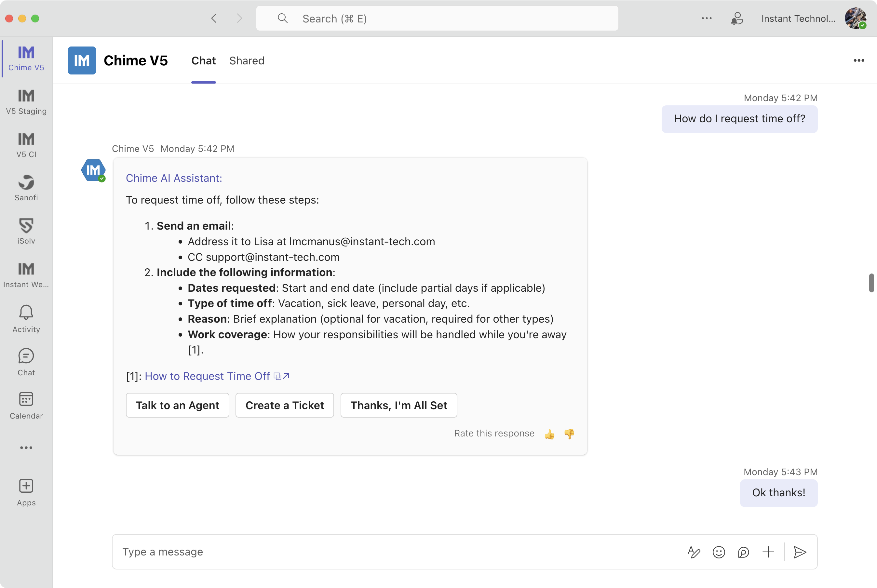The image size is (877, 588).
Task: Go forward with navigation arrow
Action: (239, 18)
